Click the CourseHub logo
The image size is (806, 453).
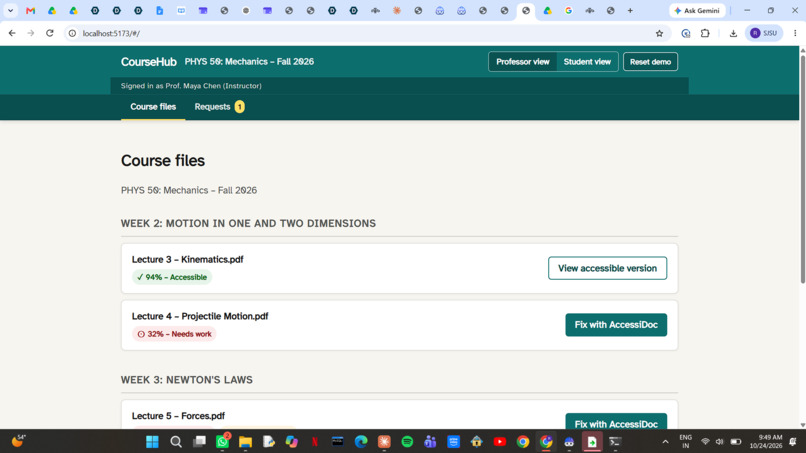coord(149,62)
